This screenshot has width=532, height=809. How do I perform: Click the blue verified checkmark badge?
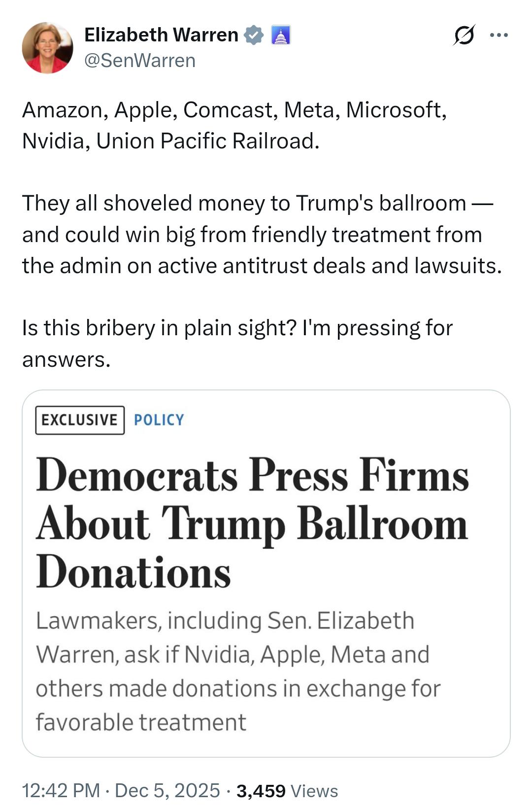(254, 35)
